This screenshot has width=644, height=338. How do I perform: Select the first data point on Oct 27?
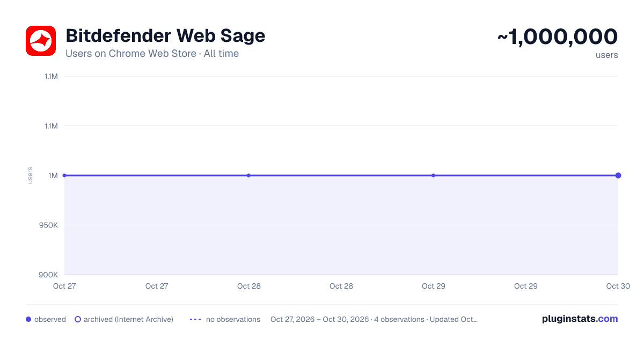(64, 175)
